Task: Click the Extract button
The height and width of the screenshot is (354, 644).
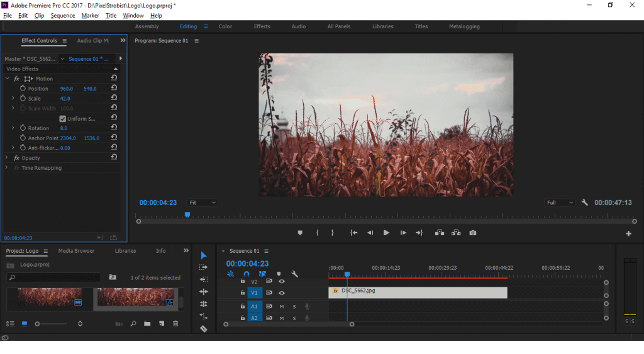Action: (x=456, y=233)
